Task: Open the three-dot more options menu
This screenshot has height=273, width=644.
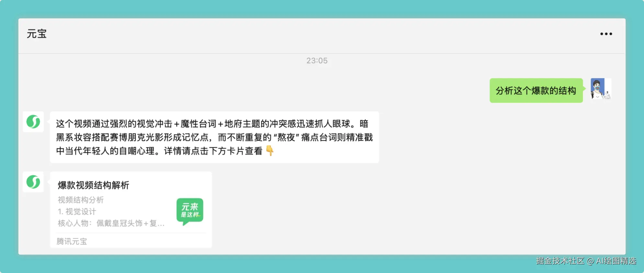Action: click(606, 34)
